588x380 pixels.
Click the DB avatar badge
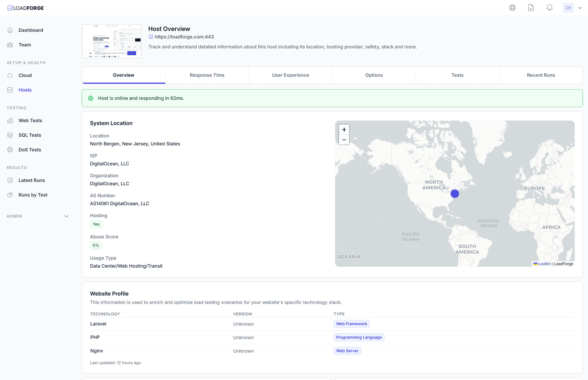tap(568, 7)
